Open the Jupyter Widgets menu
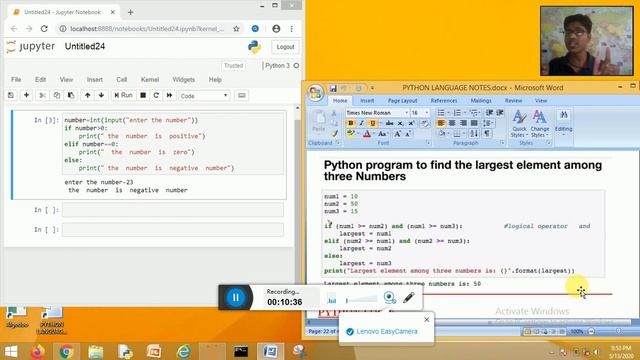Image resolution: width=640 pixels, height=360 pixels. pyautogui.click(x=183, y=80)
